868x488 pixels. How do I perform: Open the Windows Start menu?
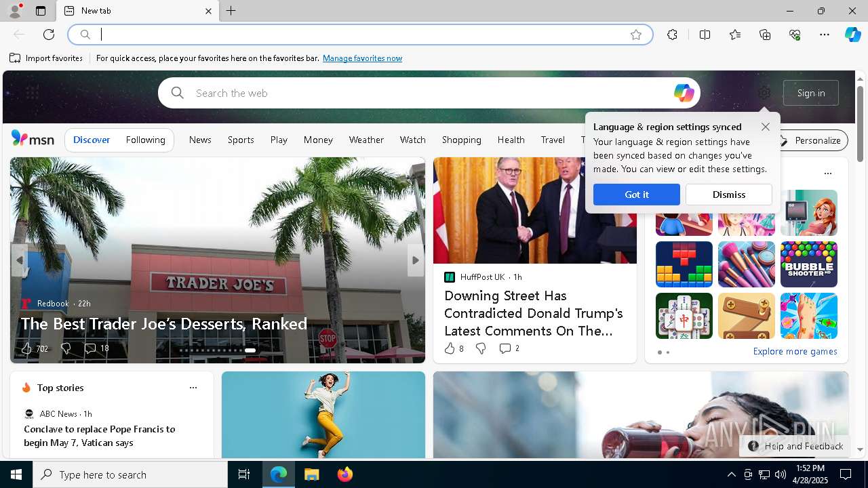coord(16,474)
